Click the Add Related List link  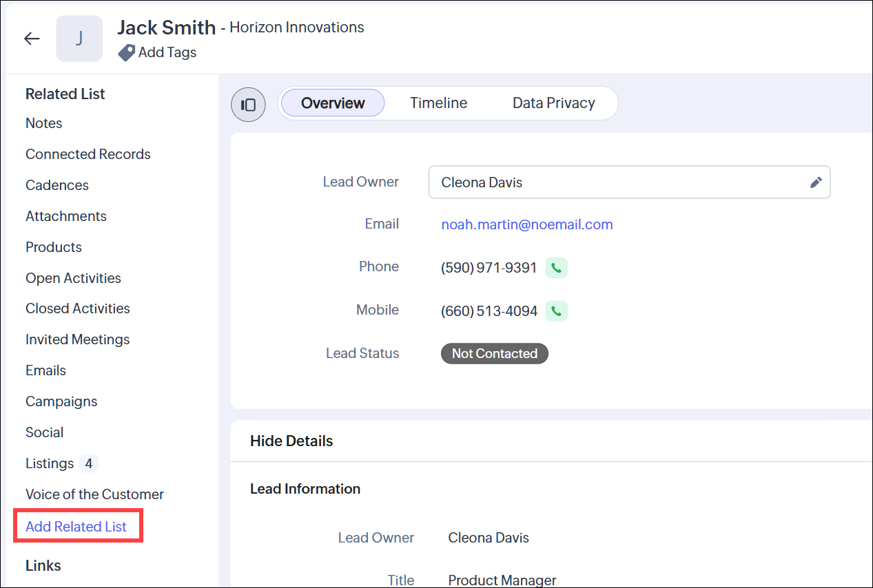(76, 527)
